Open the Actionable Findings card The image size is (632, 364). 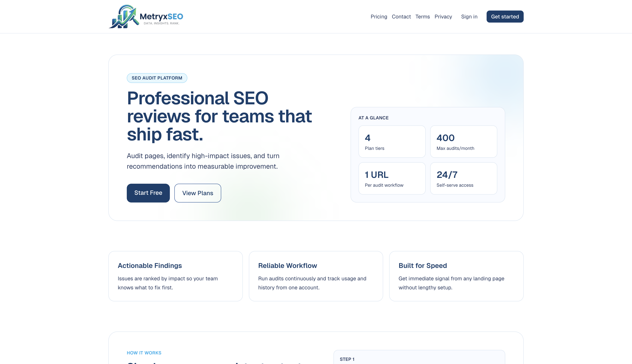(175, 276)
